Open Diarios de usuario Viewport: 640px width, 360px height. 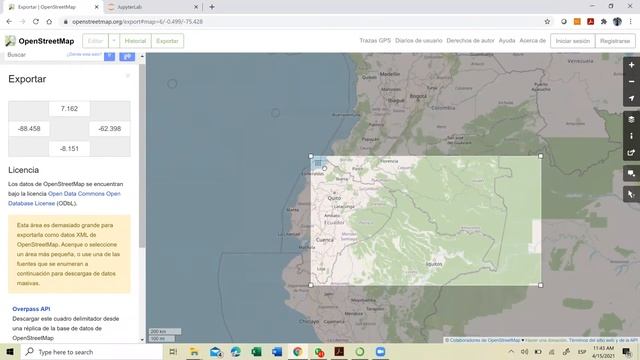pos(418,40)
